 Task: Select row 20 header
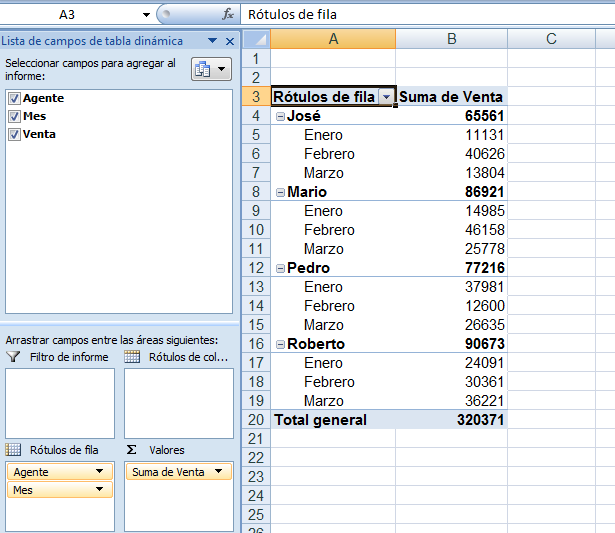[256, 420]
